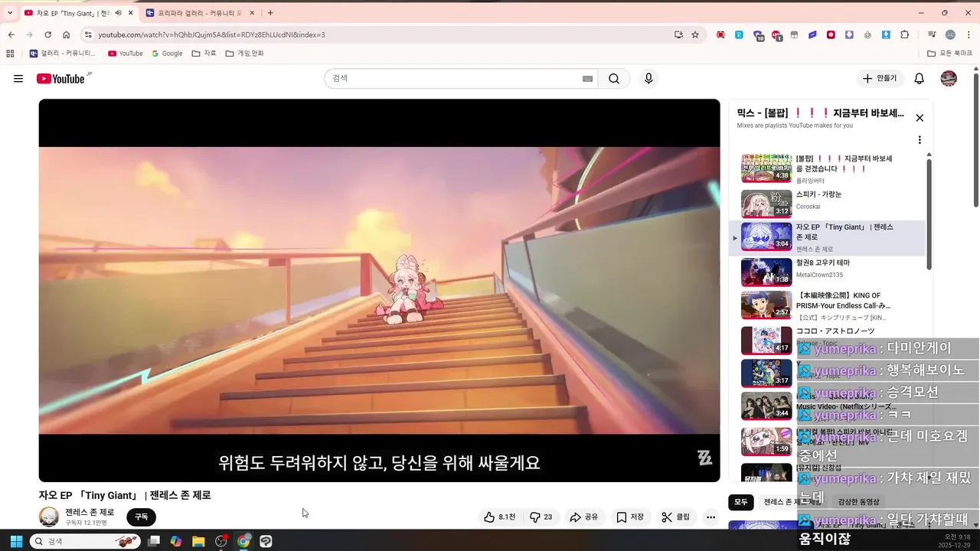Open the browser apps grid icon
The image size is (980, 551).
(x=10, y=54)
